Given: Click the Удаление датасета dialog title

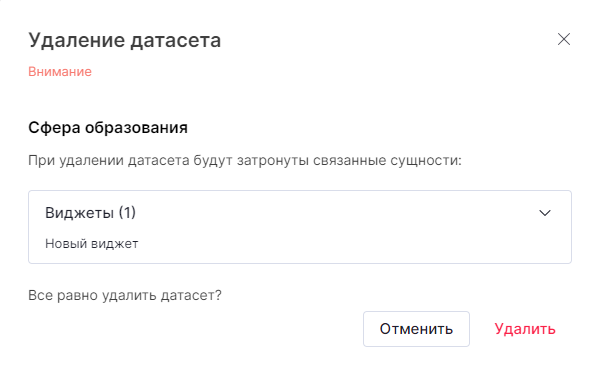Looking at the screenshot, I should (x=125, y=40).
